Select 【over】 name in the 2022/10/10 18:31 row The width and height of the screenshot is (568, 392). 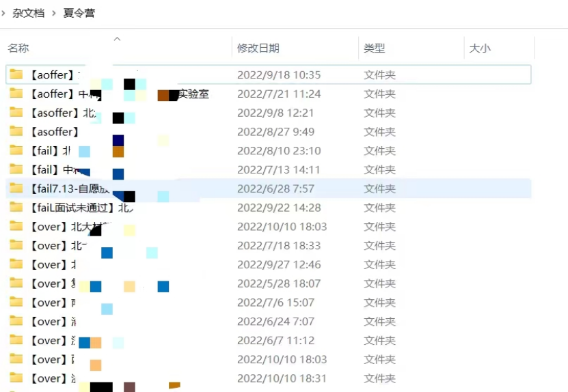click(49, 378)
